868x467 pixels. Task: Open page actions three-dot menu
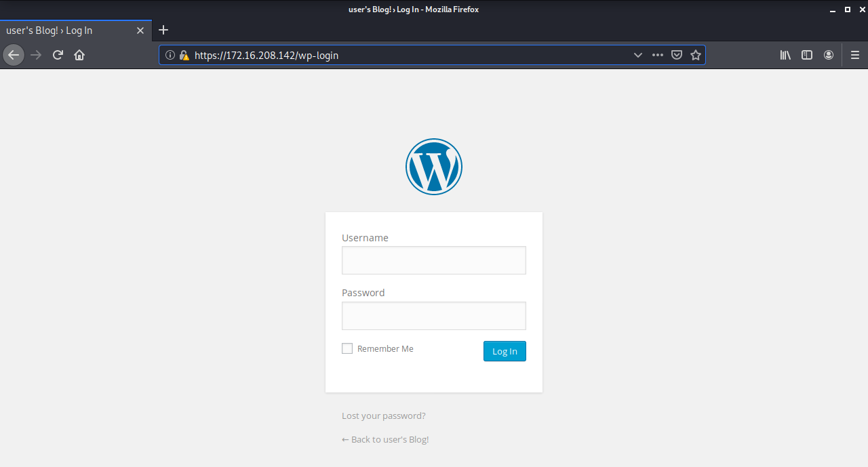click(657, 56)
